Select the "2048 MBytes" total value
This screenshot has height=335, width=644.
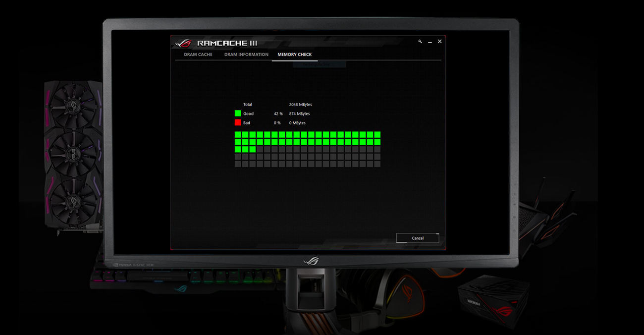click(301, 105)
